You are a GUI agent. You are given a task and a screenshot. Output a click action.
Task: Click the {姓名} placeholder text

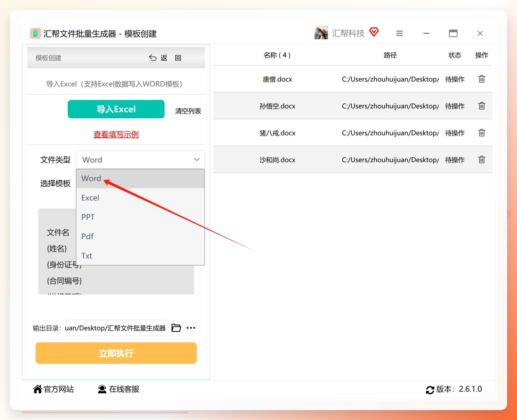coord(57,248)
